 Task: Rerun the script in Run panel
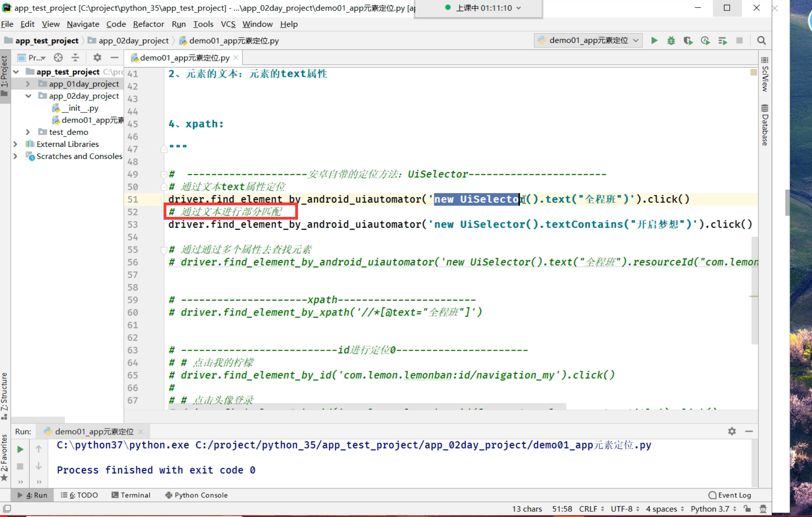[x=20, y=449]
